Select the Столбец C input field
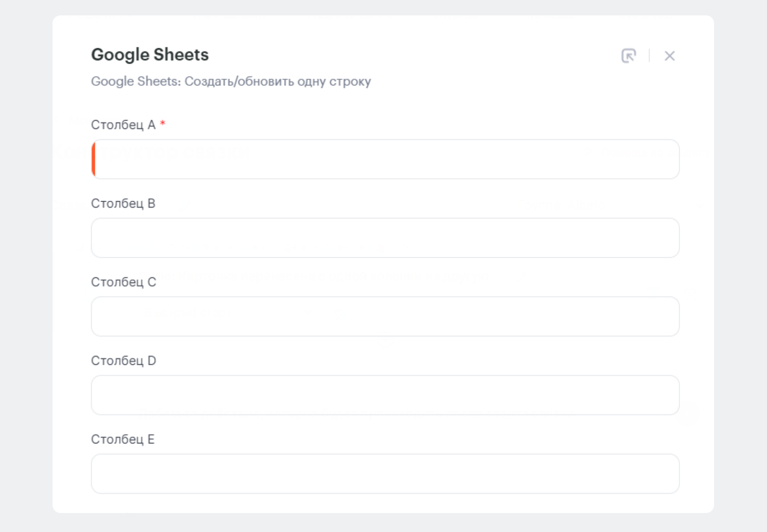Screen dimensions: 767x532 tap(385, 317)
